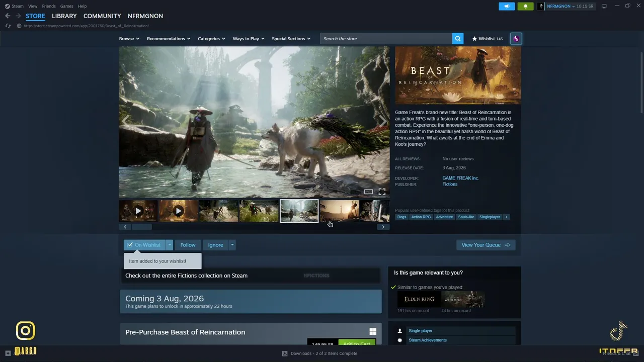Open the announcements megaphone button
This screenshot has height=362, width=644.
[x=507, y=6]
